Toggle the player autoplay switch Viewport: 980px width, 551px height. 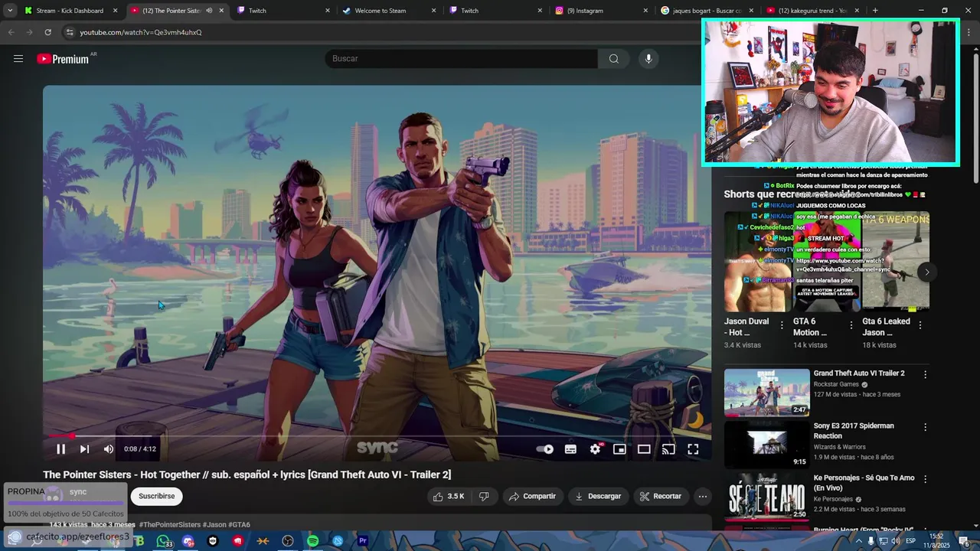point(544,449)
